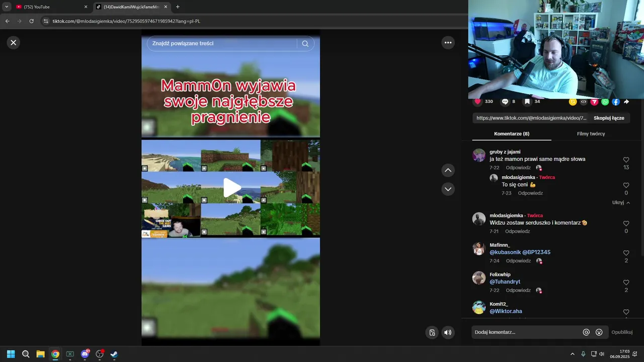This screenshot has width=644, height=362.
Task: Reply to gruby z jajami's comment
Action: pyautogui.click(x=518, y=168)
